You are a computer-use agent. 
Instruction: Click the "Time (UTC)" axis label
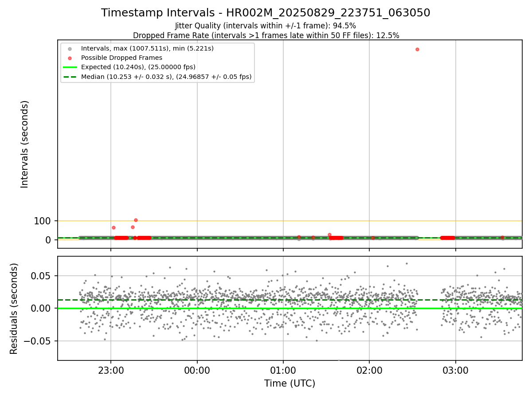coord(289,383)
